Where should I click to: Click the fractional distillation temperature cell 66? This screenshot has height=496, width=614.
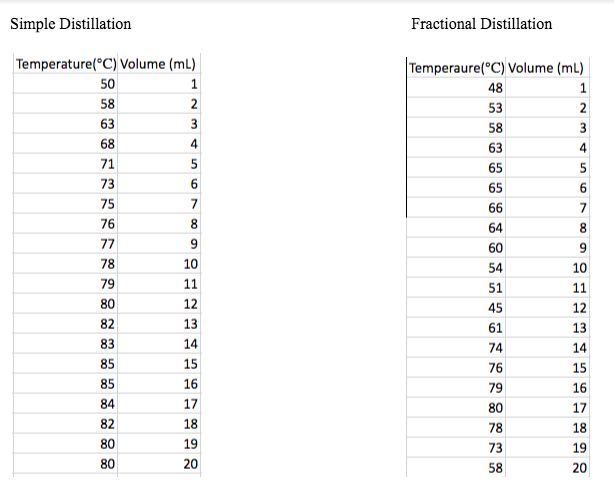(x=456, y=207)
